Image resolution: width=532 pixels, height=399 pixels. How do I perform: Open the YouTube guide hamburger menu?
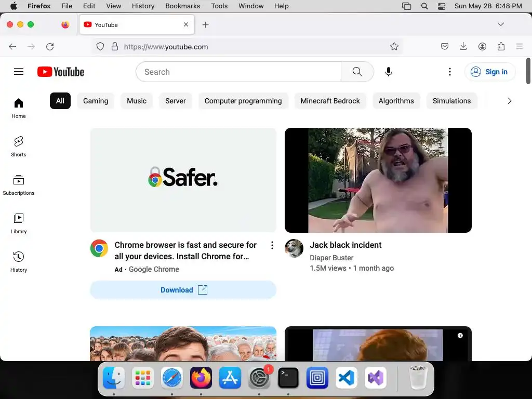tap(19, 72)
